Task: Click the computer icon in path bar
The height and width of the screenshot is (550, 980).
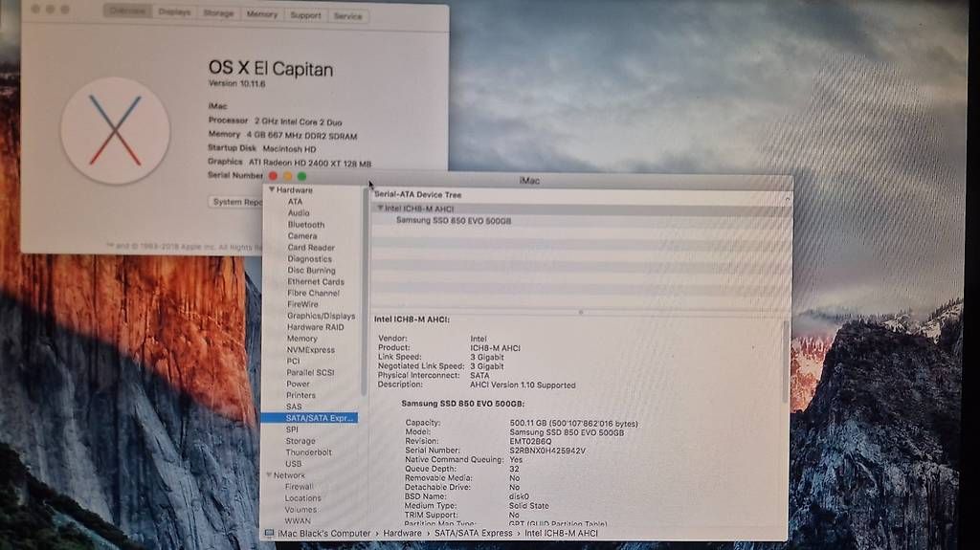Action: (269, 533)
